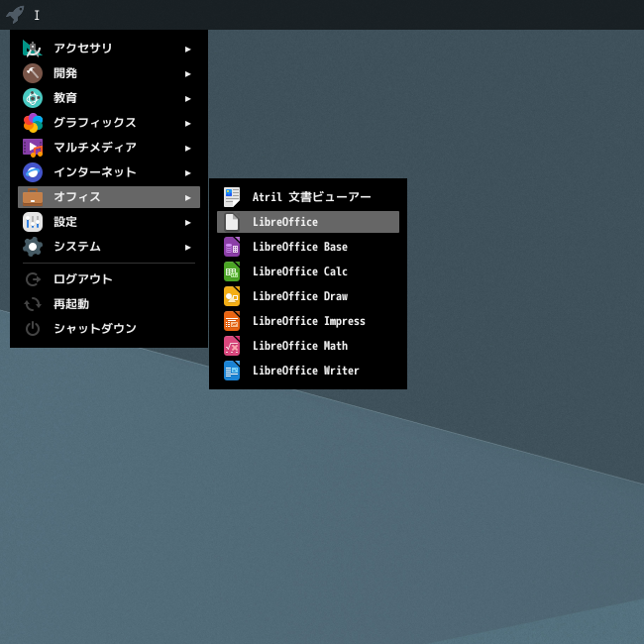Click the green LibreOffice Calc icon
The height and width of the screenshot is (644, 644).
(232, 271)
